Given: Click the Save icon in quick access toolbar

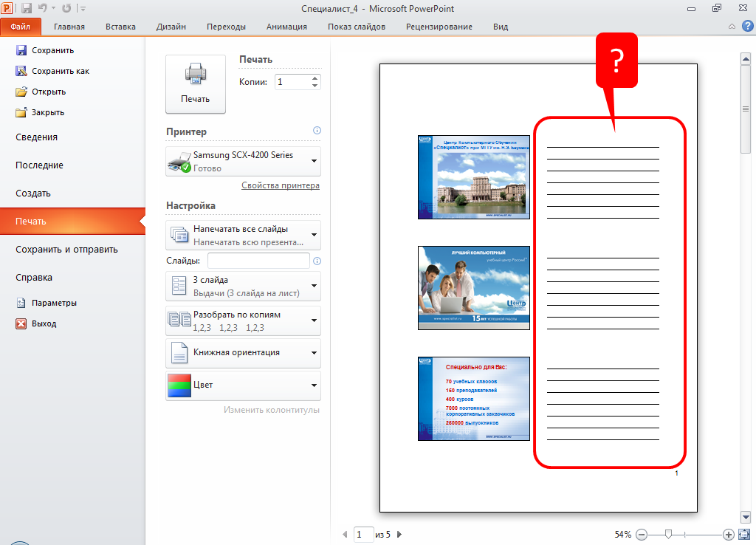Looking at the screenshot, I should coord(27,9).
